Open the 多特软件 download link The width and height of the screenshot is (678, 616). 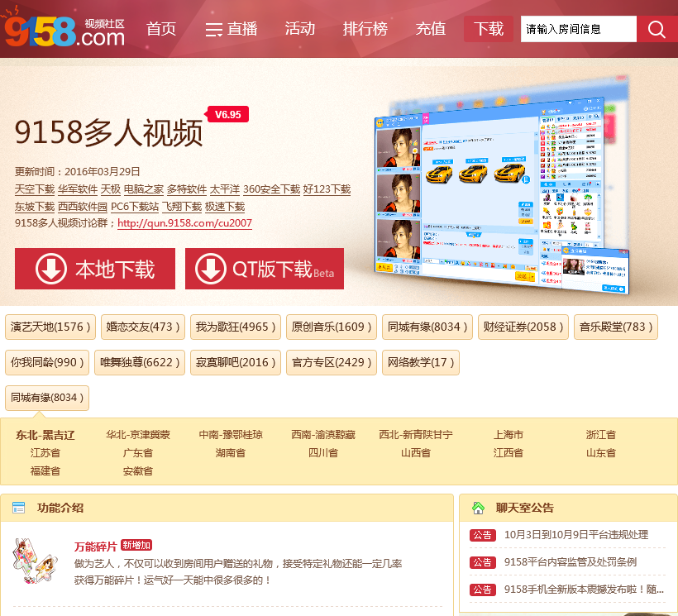(187, 189)
